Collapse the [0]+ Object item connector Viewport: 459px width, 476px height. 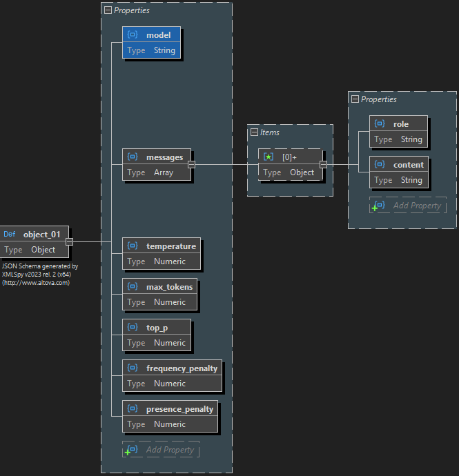coord(322,164)
